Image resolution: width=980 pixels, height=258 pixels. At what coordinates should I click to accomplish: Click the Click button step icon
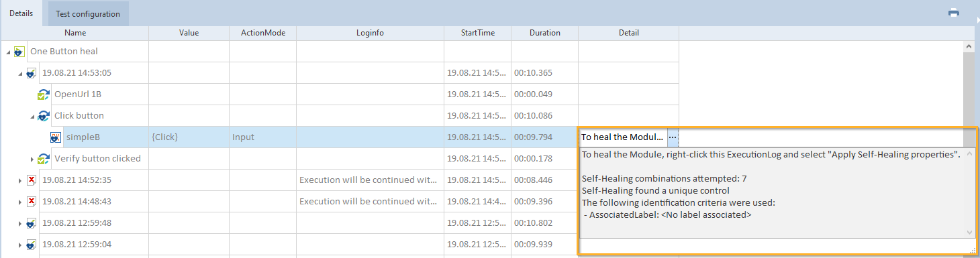tap(44, 116)
